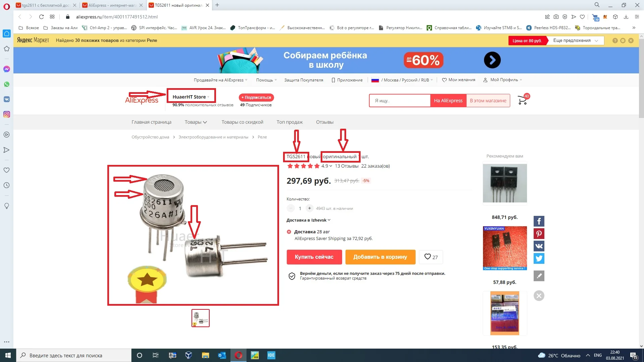Open WhatsApp in Opera sidebar

coord(6,84)
